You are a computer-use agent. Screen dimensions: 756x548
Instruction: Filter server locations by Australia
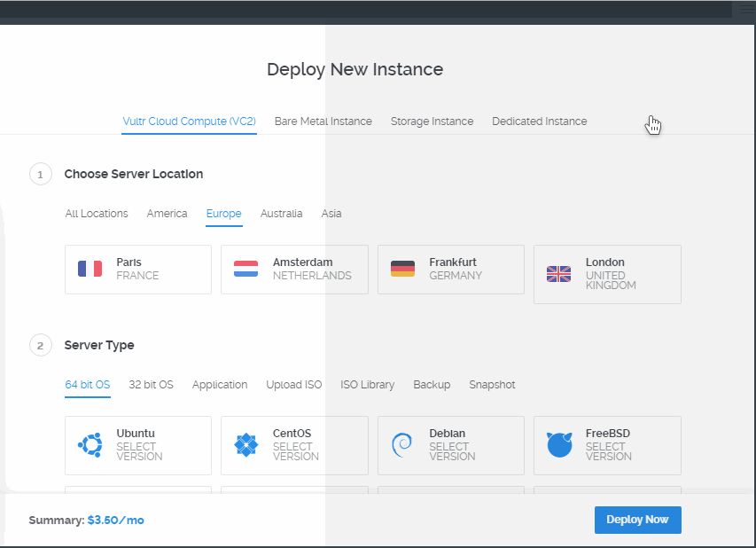pyautogui.click(x=282, y=213)
